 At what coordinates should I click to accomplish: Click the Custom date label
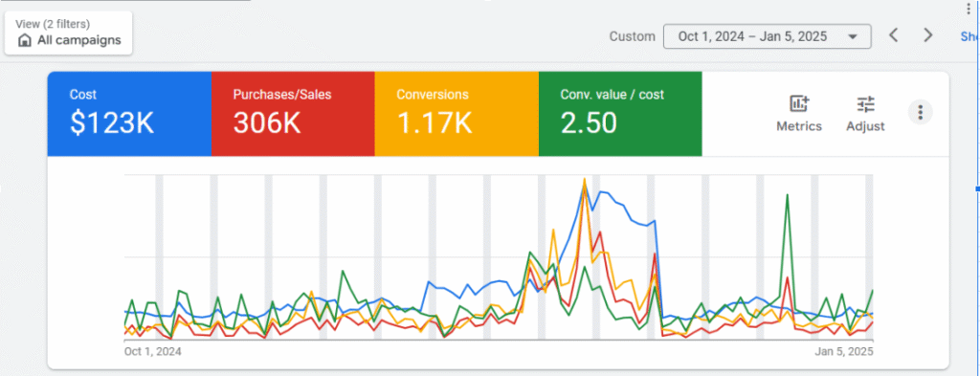(633, 36)
